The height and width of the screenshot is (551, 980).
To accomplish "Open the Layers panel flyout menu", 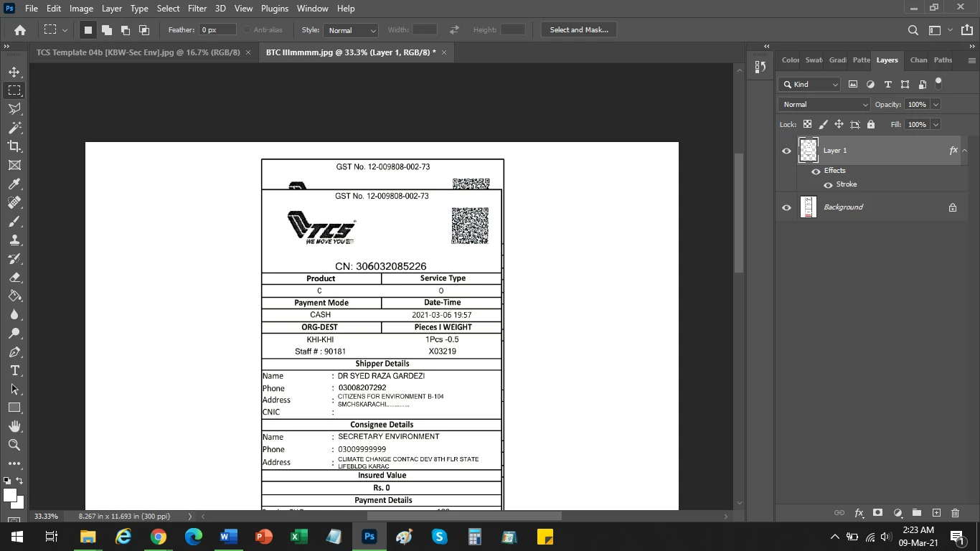I will [971, 60].
